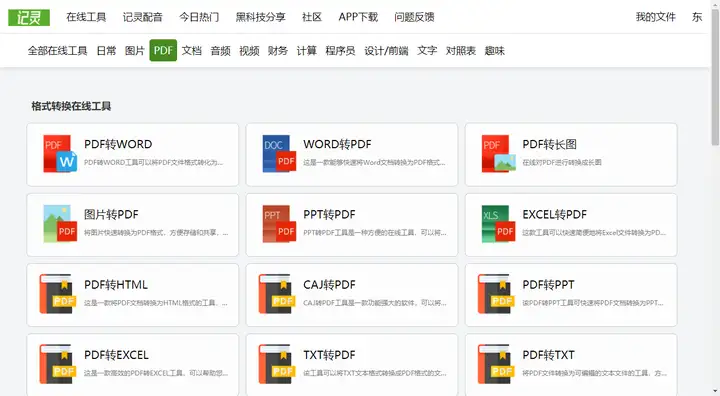Open the PDF转WORD tool icon
Screen dimensions: 720x396
(x=60, y=154)
